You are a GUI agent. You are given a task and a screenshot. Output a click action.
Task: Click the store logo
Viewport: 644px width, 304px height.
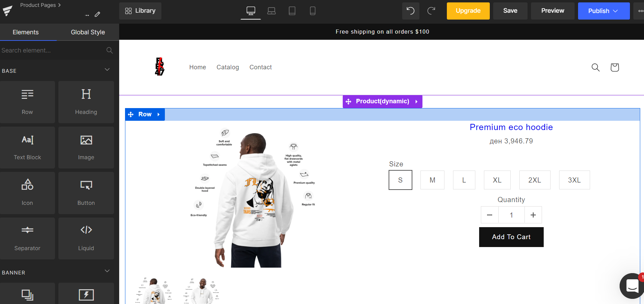tap(160, 67)
